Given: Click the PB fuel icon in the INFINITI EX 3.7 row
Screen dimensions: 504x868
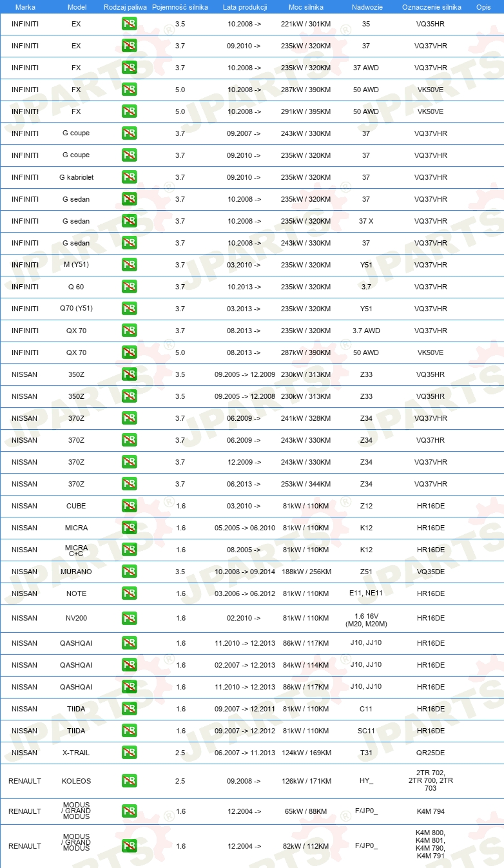Looking at the screenshot, I should point(129,46).
